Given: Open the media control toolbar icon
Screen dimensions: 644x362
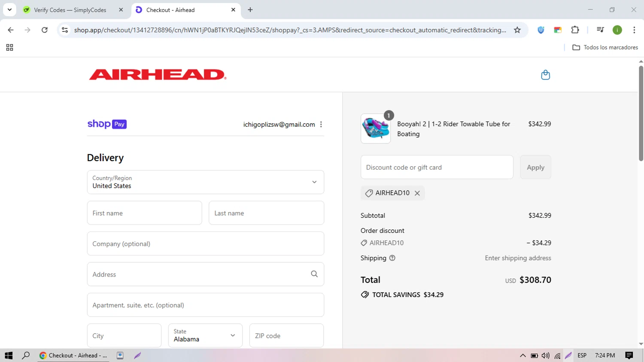Looking at the screenshot, I should click(x=600, y=30).
